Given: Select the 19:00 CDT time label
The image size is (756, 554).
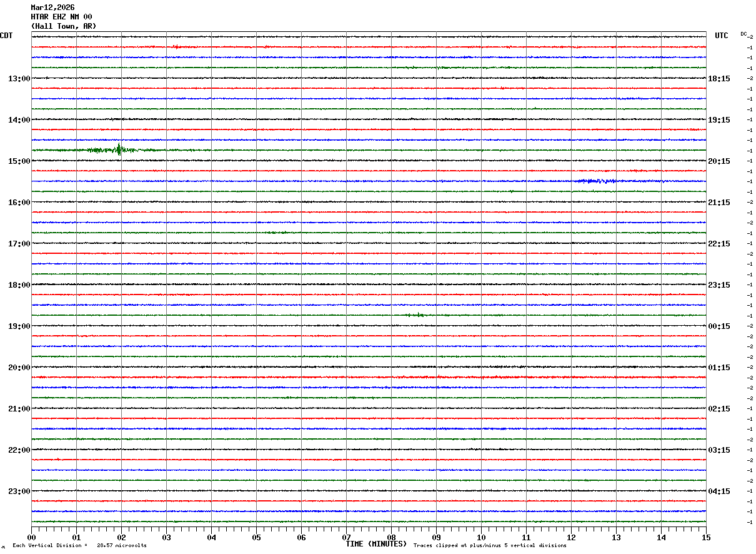Looking at the screenshot, I should coord(19,326).
